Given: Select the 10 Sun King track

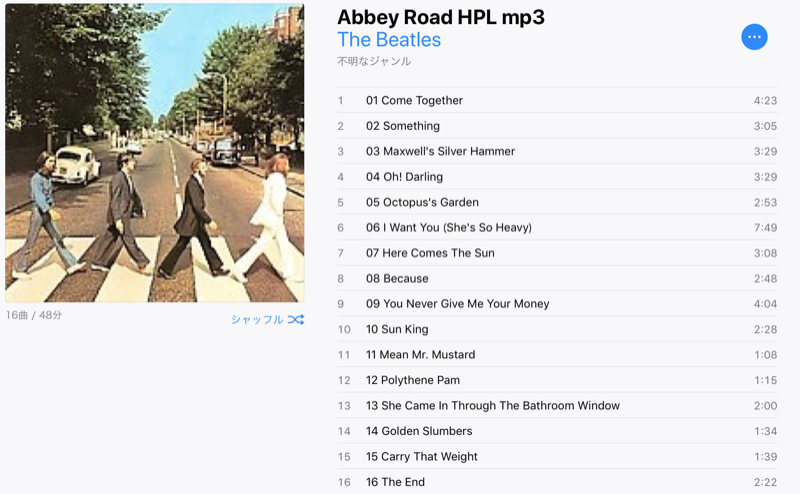Looking at the screenshot, I should (x=557, y=329).
